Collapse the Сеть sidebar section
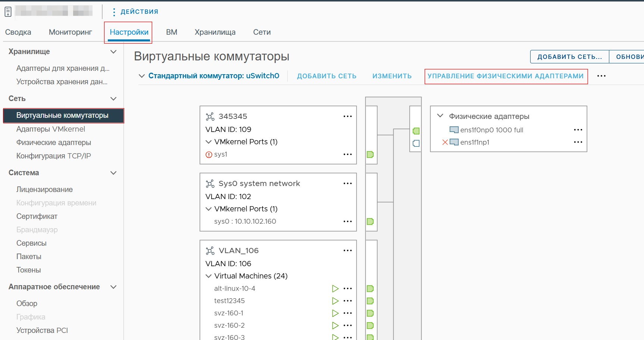The width and height of the screenshot is (644, 340). [113, 98]
